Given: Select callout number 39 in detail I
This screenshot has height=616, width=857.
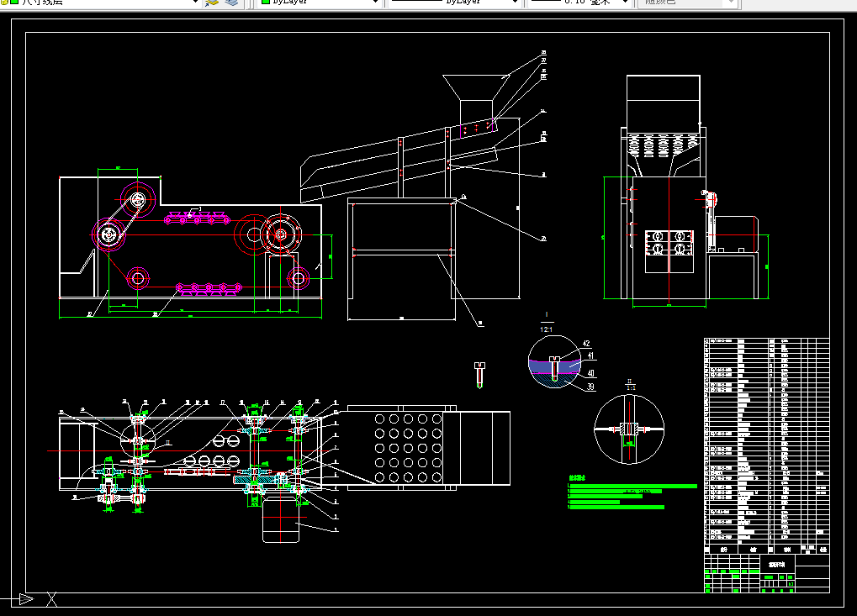Looking at the screenshot, I should [591, 387].
